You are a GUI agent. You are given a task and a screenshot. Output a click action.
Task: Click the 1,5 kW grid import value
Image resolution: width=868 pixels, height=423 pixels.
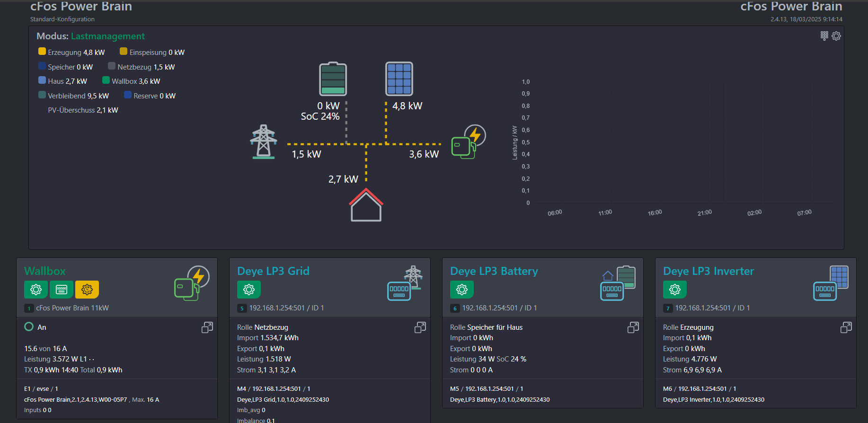[306, 154]
